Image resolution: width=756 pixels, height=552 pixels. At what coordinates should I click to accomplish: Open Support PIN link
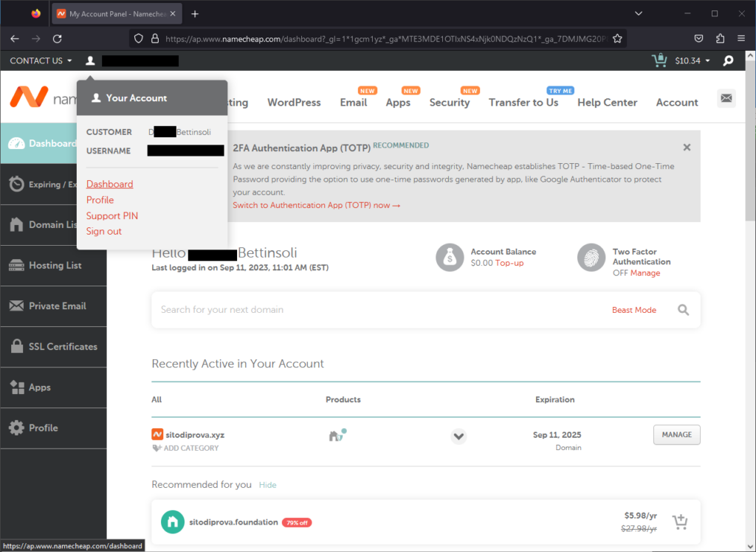tap(112, 216)
